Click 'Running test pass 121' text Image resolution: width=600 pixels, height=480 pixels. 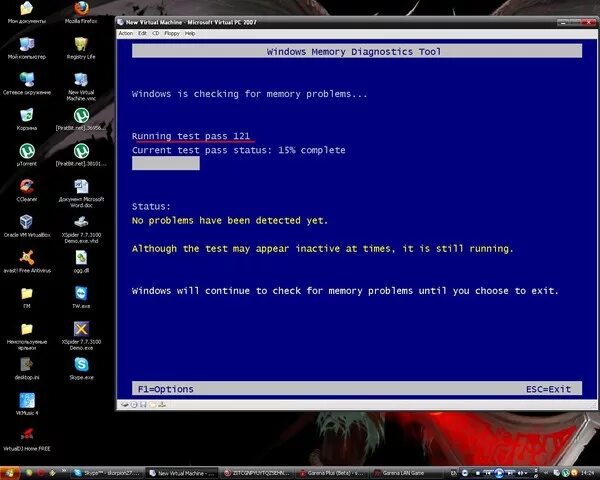click(191, 136)
